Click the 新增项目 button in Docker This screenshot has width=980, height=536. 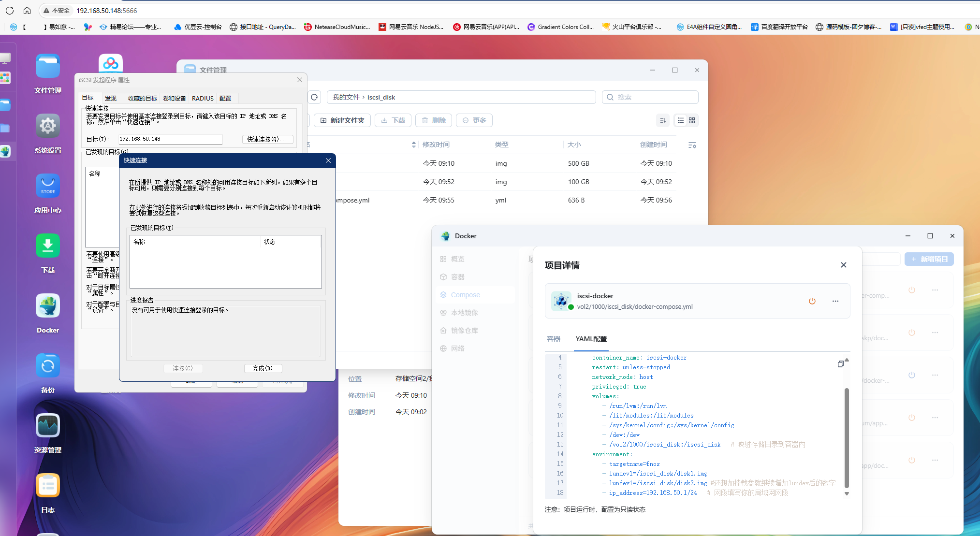[x=929, y=259]
